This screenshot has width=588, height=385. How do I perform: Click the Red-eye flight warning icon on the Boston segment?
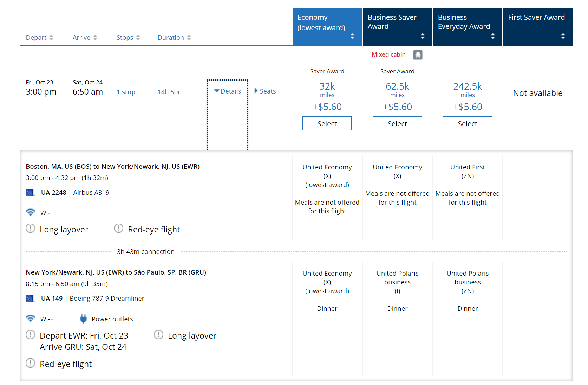coord(119,229)
